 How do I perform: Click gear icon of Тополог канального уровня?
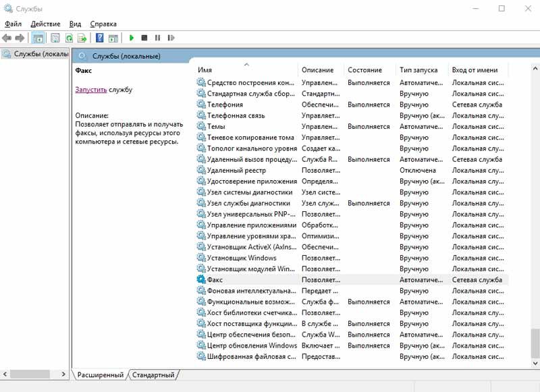[x=201, y=148]
